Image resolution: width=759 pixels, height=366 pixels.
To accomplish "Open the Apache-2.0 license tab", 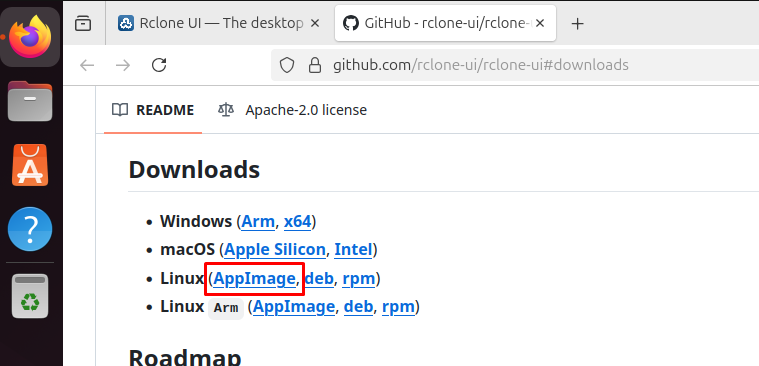I will (293, 110).
